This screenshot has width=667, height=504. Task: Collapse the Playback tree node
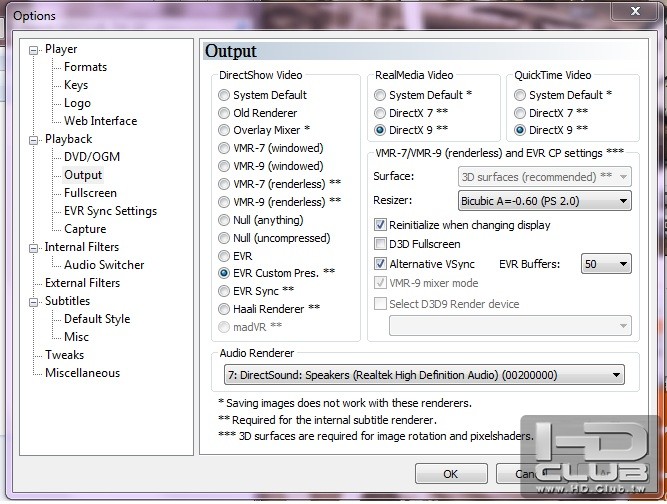33,140
